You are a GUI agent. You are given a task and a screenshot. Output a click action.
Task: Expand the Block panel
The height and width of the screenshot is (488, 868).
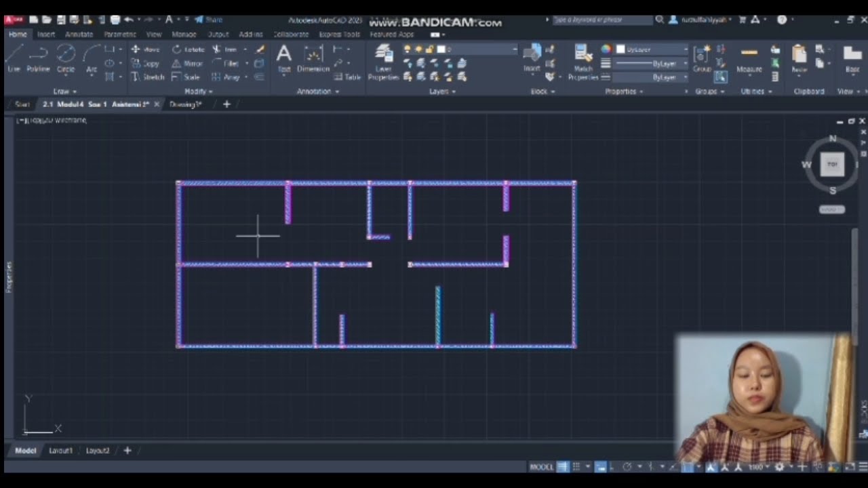pos(542,91)
